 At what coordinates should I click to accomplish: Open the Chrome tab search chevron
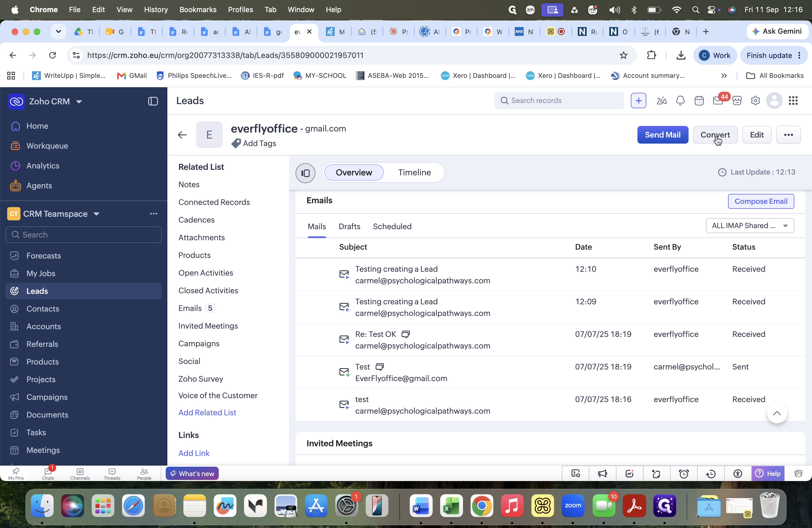58,32
